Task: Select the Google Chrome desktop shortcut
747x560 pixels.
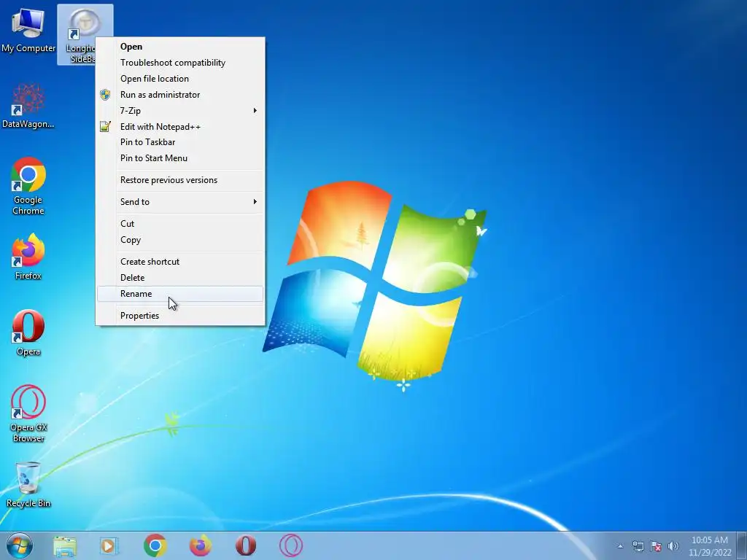Action: (28, 186)
